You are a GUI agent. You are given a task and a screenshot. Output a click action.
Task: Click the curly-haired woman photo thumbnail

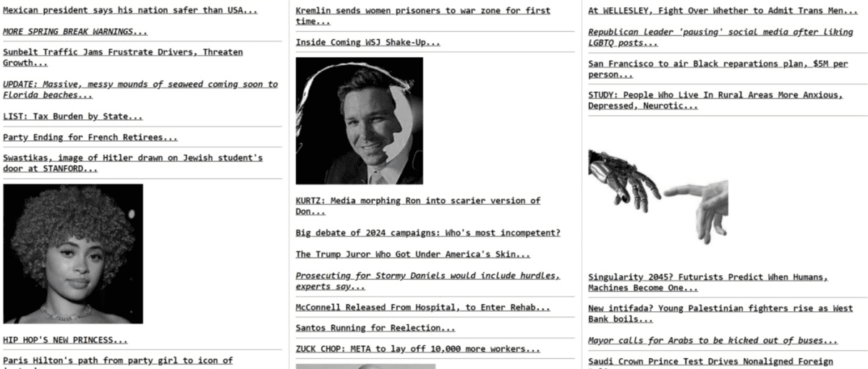(73, 254)
